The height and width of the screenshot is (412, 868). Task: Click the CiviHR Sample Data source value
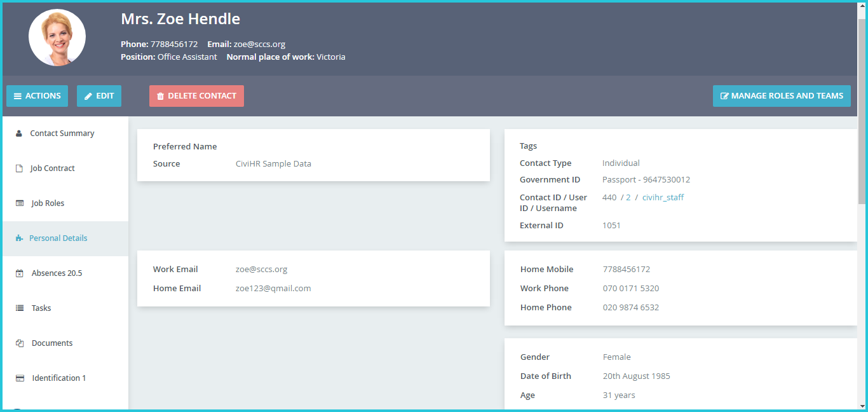coord(273,164)
